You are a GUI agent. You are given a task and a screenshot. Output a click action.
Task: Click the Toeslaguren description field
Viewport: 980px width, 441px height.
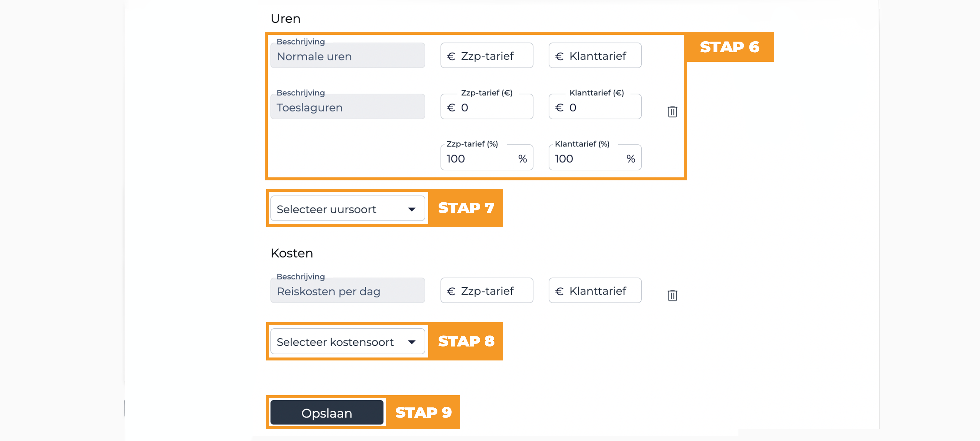coord(347,107)
